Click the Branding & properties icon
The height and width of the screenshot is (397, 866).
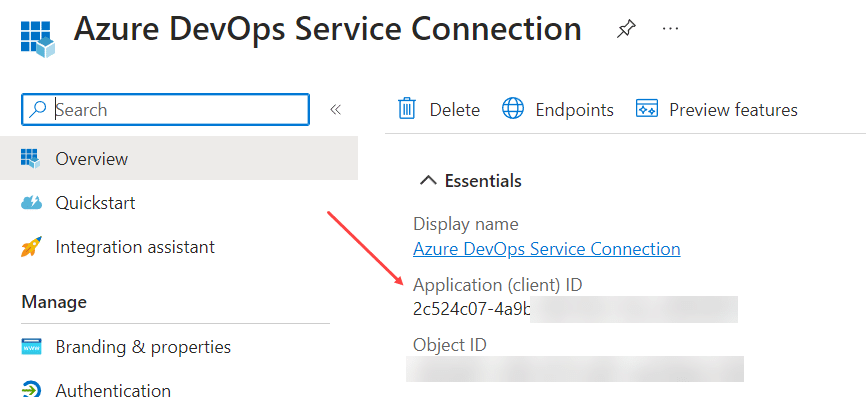tap(31, 347)
